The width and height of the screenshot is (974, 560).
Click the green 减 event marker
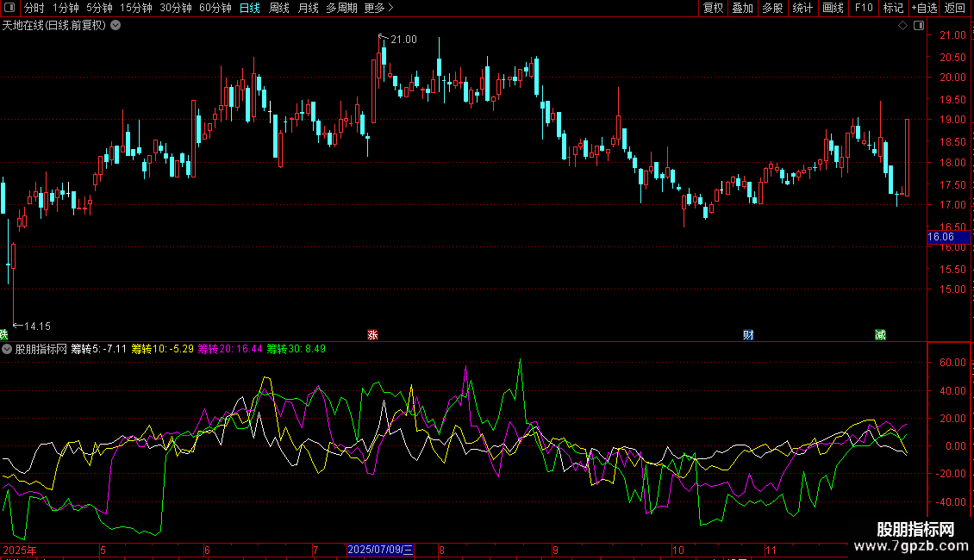click(x=880, y=334)
